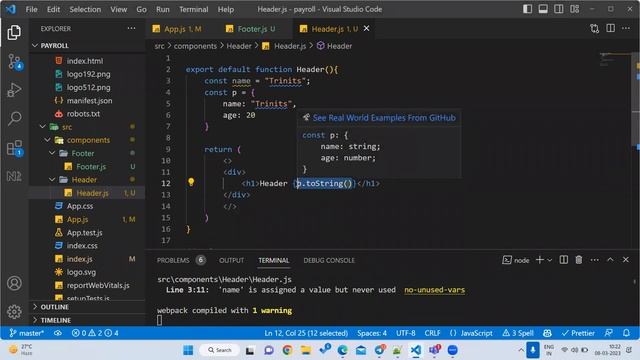Open Chrome from the taskbar
Image resolution: width=640 pixels, height=360 pixels.
click(287, 350)
